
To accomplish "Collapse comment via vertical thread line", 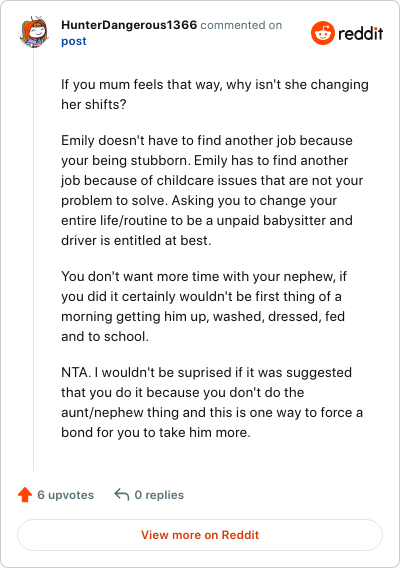I will tap(34, 259).
